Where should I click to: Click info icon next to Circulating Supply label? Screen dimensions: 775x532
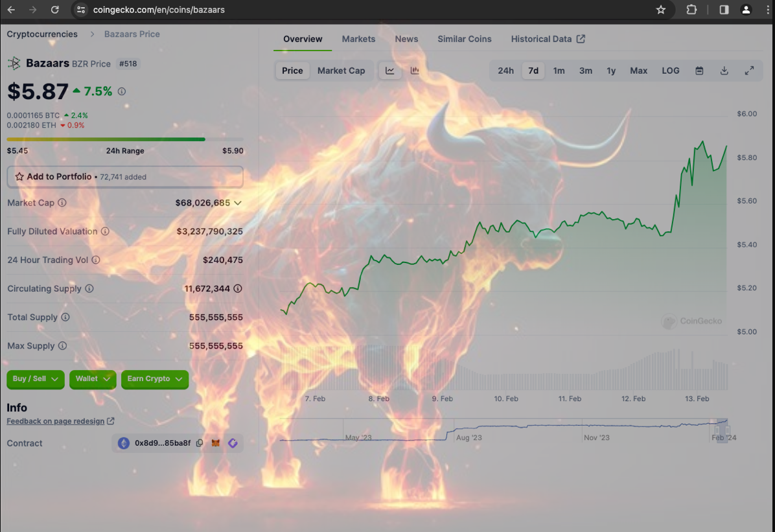89,288
